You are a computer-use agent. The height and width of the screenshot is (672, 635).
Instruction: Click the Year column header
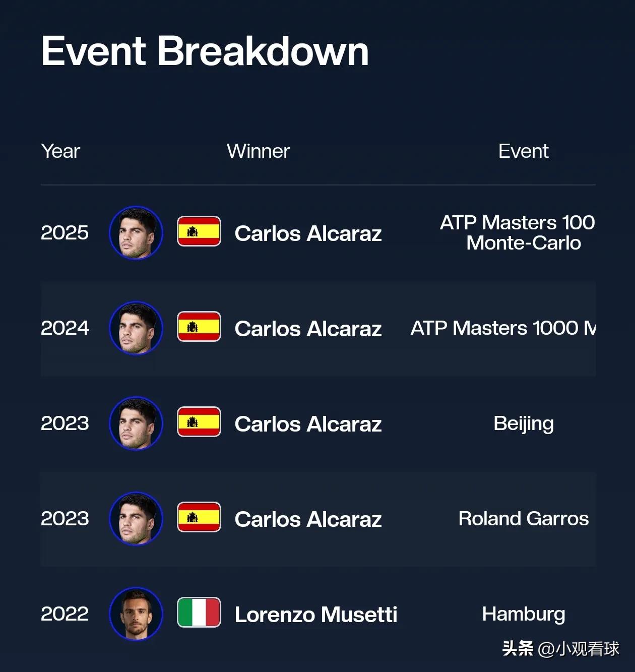click(60, 151)
